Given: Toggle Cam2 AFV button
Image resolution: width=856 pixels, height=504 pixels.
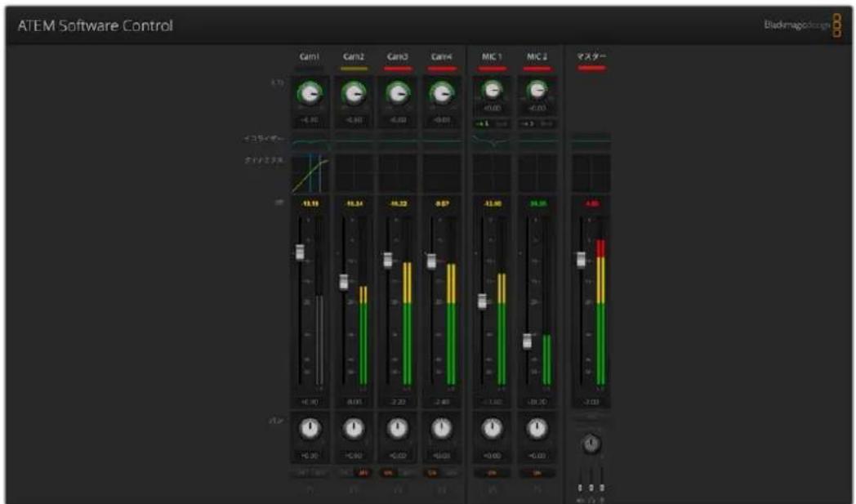Looking at the screenshot, I should tap(363, 473).
